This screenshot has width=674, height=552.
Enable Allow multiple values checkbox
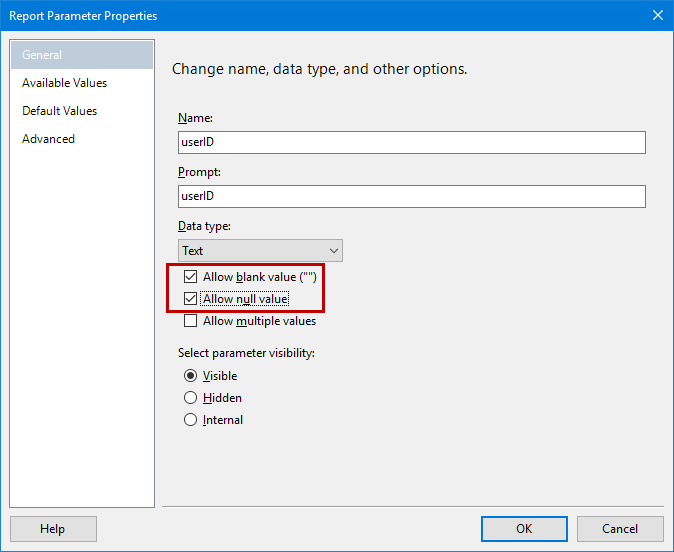click(191, 321)
